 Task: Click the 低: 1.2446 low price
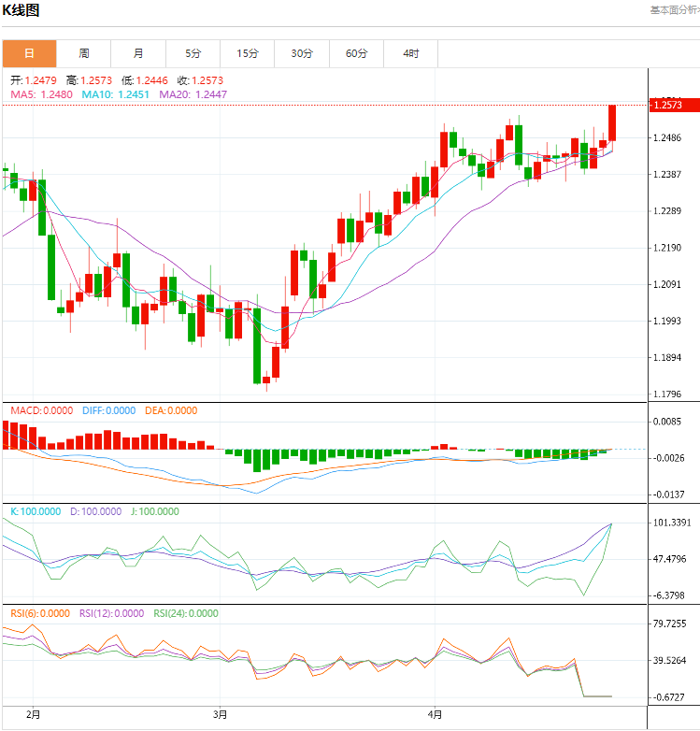pyautogui.click(x=145, y=80)
